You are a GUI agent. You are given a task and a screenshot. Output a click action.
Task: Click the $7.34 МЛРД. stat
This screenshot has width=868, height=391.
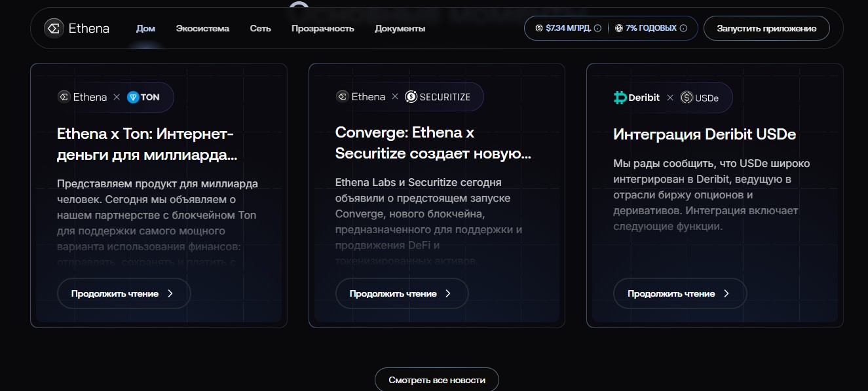[568, 28]
